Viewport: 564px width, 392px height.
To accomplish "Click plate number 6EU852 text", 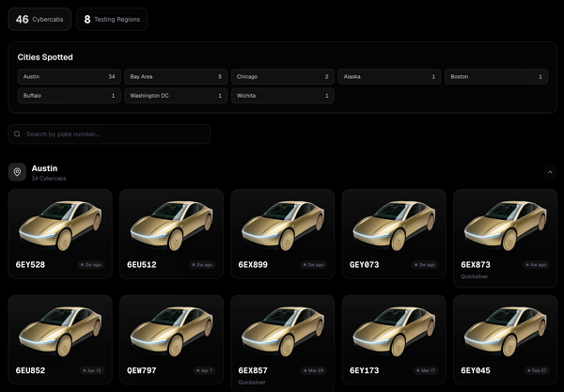I will [x=31, y=370].
